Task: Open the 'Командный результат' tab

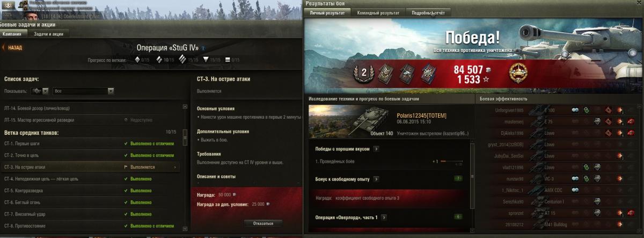Action: pos(378,12)
